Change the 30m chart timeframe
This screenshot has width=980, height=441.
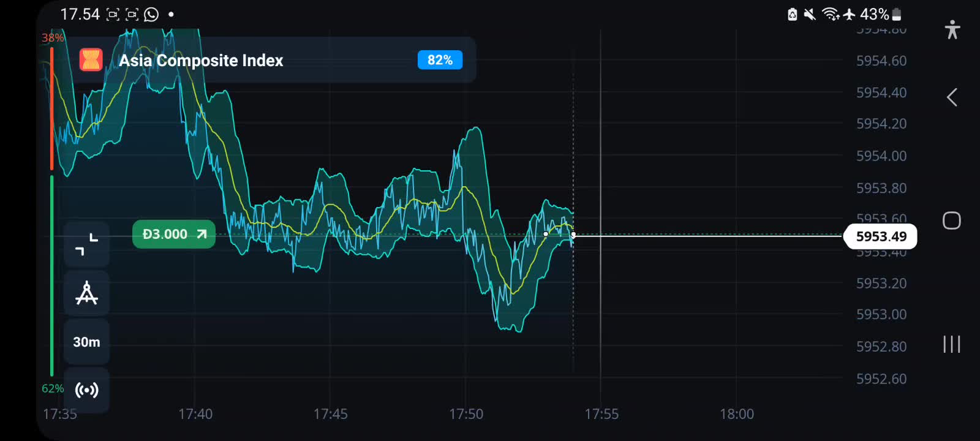[86, 342]
